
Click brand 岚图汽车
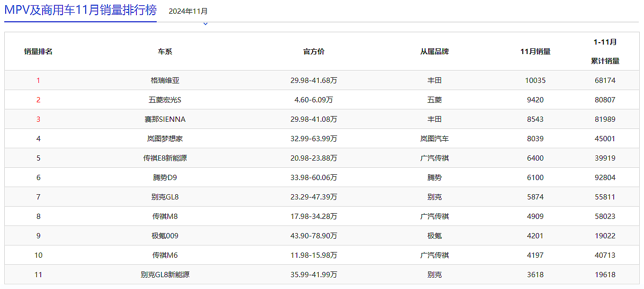tap(435, 139)
